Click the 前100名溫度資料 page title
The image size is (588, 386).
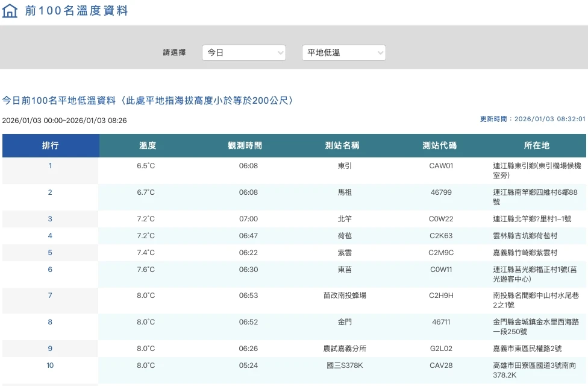[77, 11]
